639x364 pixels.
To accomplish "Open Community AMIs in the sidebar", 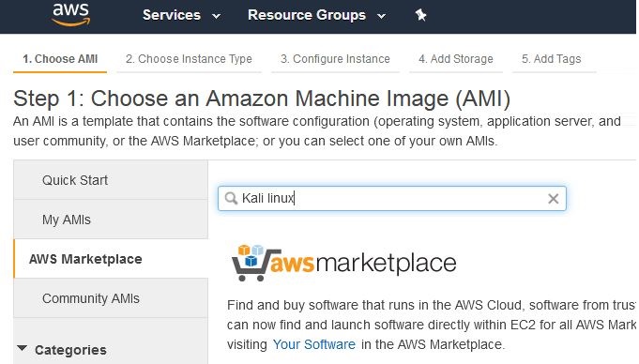I will [x=111, y=298].
